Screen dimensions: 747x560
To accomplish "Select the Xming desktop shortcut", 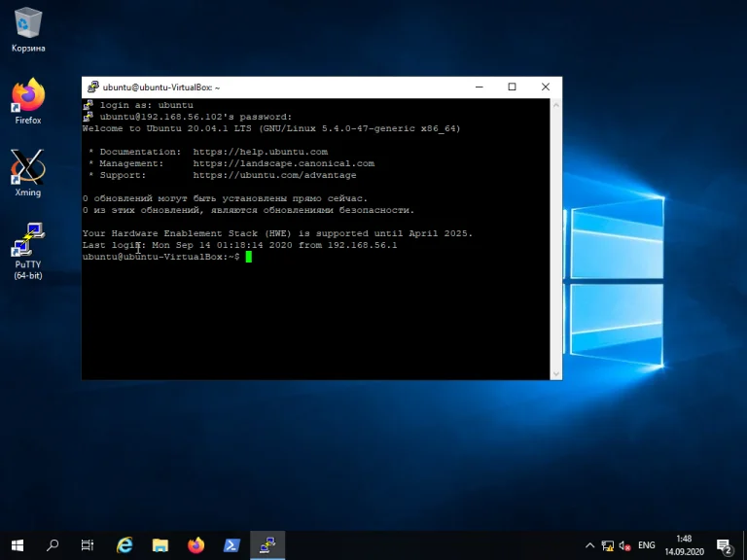I will click(28, 171).
